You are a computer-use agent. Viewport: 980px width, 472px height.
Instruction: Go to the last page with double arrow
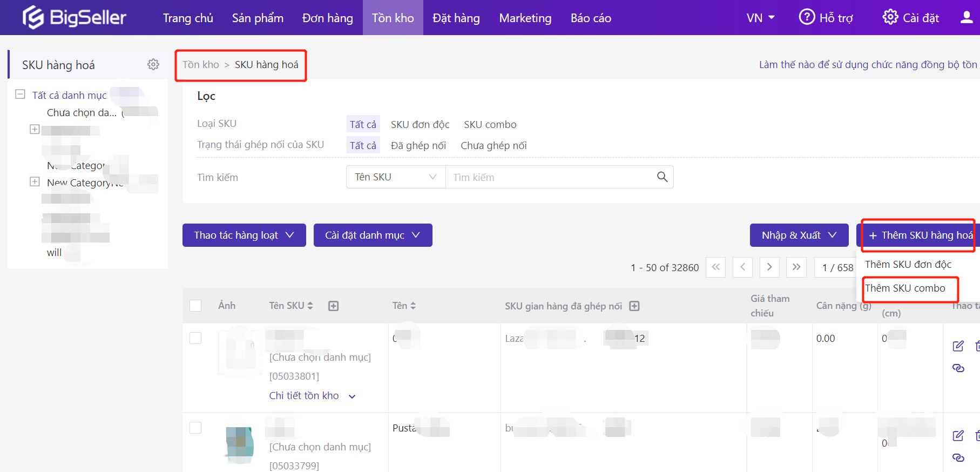[796, 267]
